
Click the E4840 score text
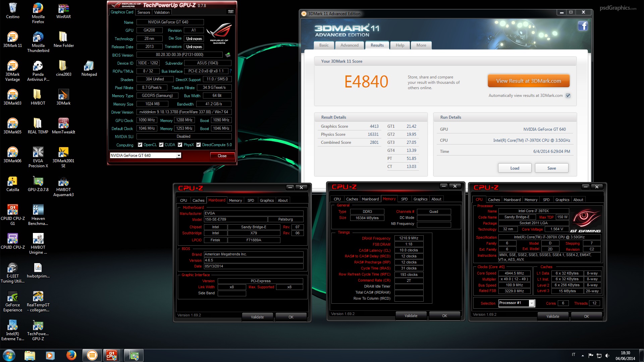click(366, 82)
